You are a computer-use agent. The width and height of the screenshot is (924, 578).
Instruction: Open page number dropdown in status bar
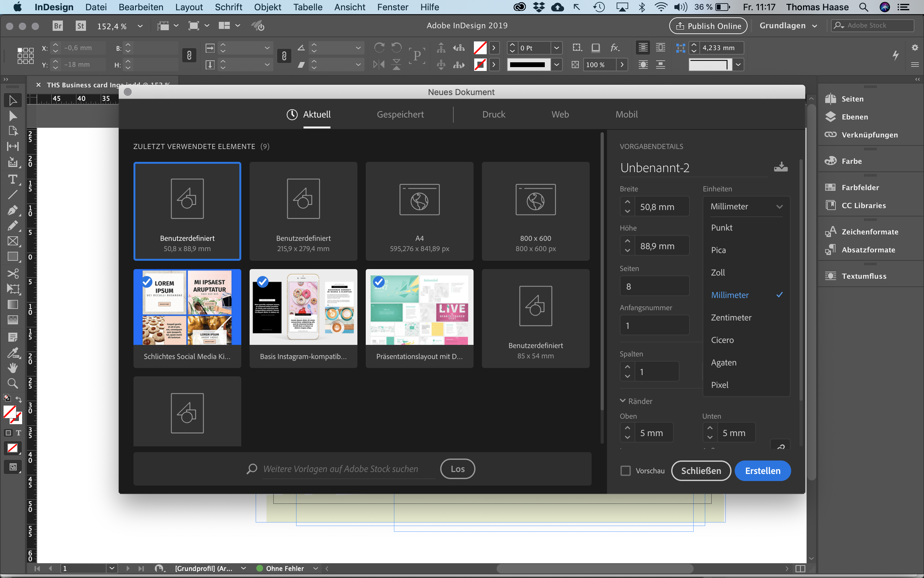coord(112,568)
